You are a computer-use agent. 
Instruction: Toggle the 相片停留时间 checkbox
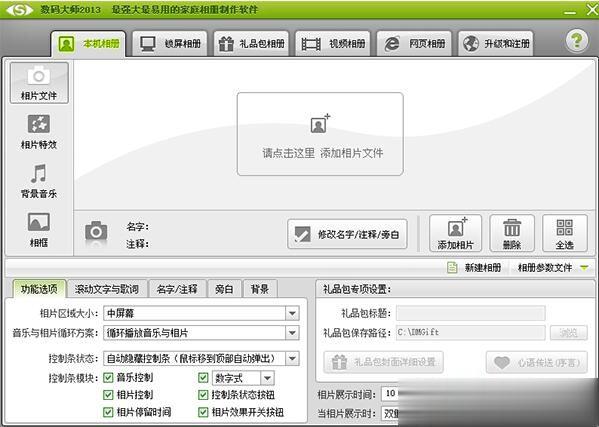click(x=108, y=412)
